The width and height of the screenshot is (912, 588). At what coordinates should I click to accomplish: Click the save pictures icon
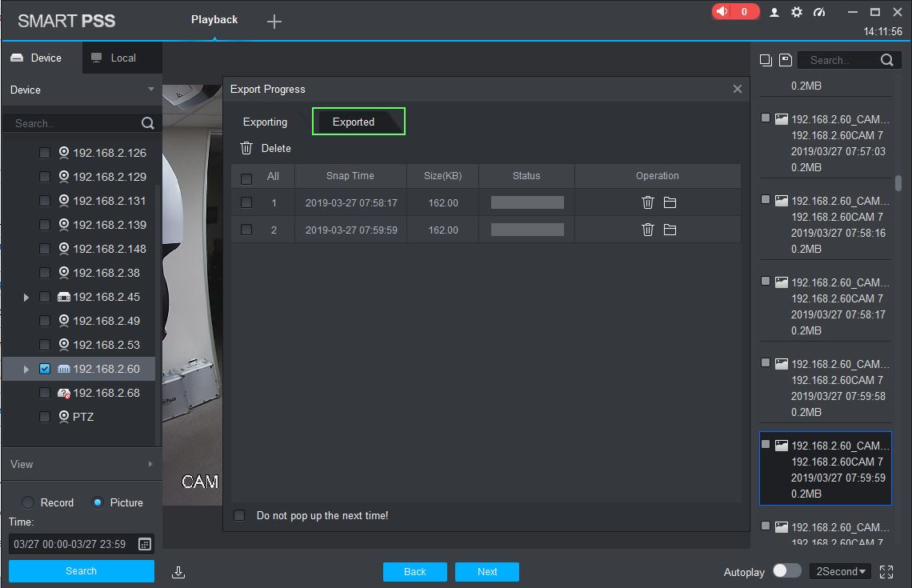pyautogui.click(x=786, y=60)
